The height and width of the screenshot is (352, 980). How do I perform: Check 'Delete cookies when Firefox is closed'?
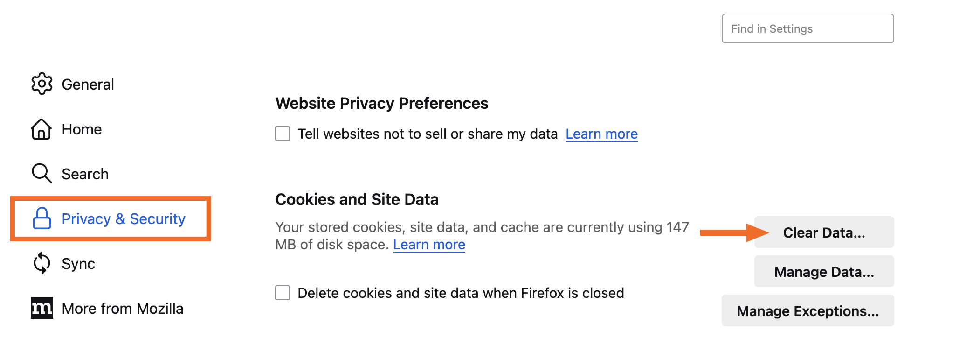pyautogui.click(x=283, y=293)
